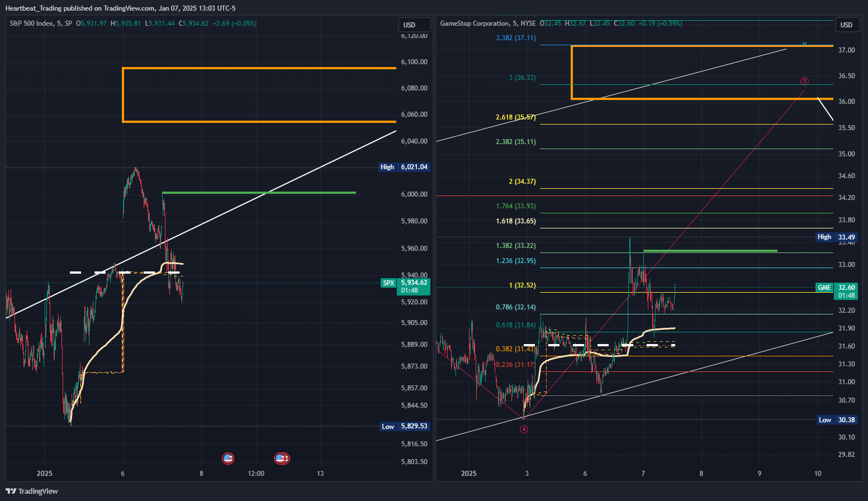Image resolution: width=868 pixels, height=501 pixels.
Task: Click the 6,100.00 price axis label
Action: coord(414,62)
